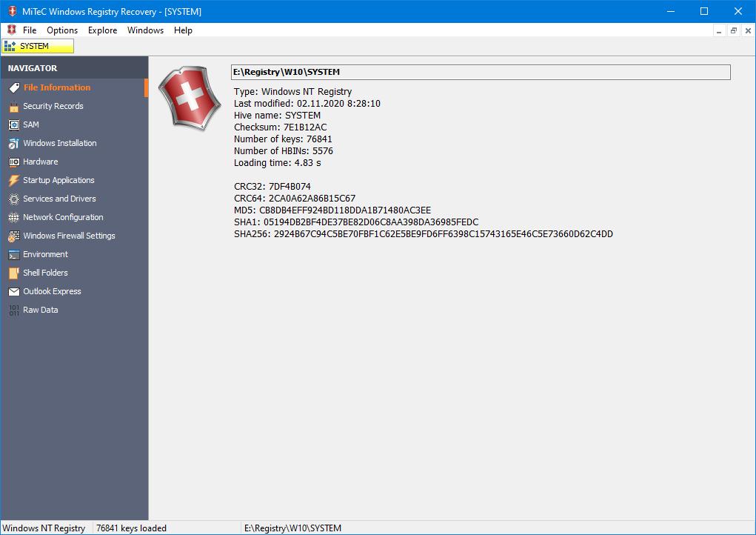This screenshot has width=756, height=535.
Task: Click the Startup Applications lightning icon
Action: click(13, 180)
